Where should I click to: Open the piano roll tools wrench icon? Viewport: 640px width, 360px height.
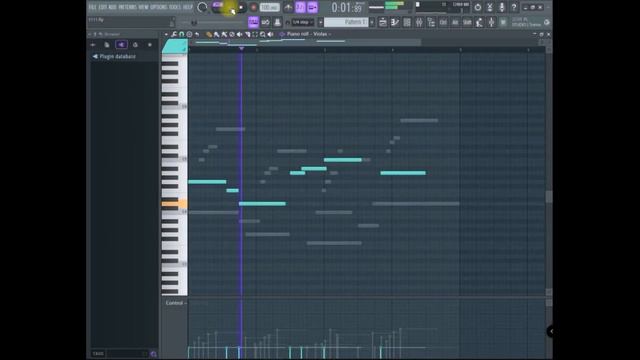click(x=174, y=34)
